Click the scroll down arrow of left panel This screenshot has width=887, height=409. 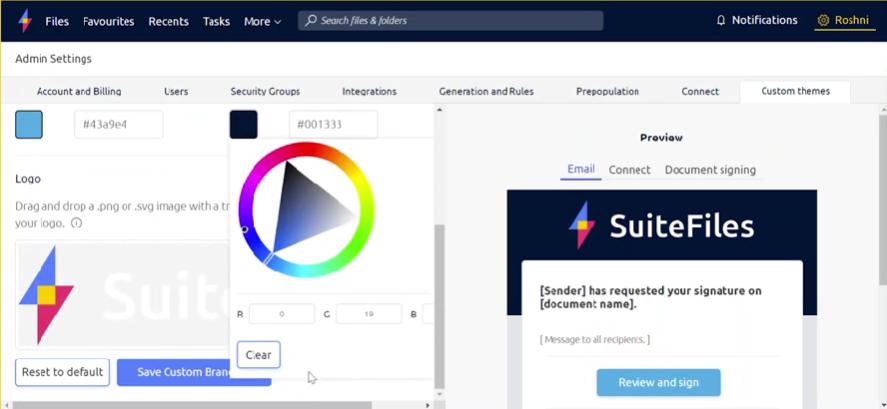[440, 393]
